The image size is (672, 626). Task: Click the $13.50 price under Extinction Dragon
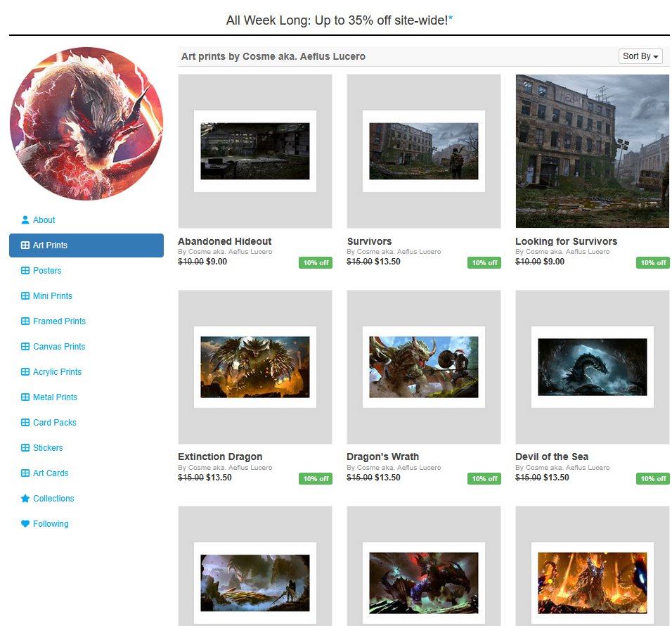tap(219, 477)
